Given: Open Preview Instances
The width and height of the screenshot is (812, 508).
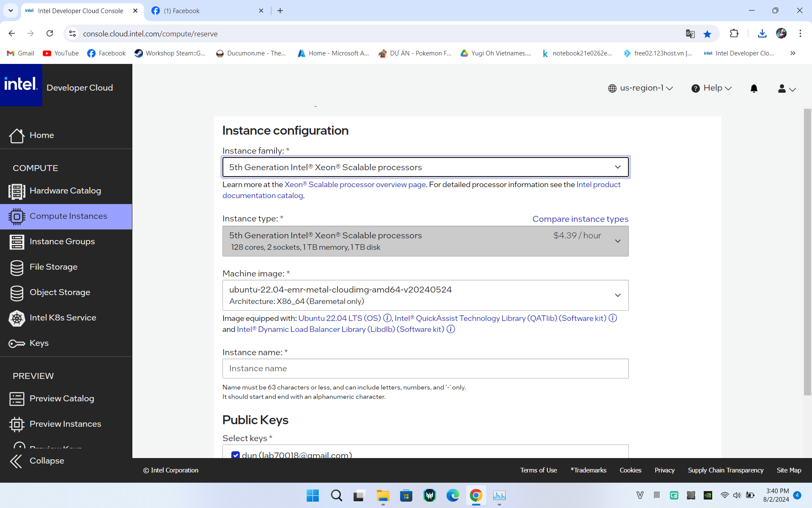Looking at the screenshot, I should [x=66, y=424].
